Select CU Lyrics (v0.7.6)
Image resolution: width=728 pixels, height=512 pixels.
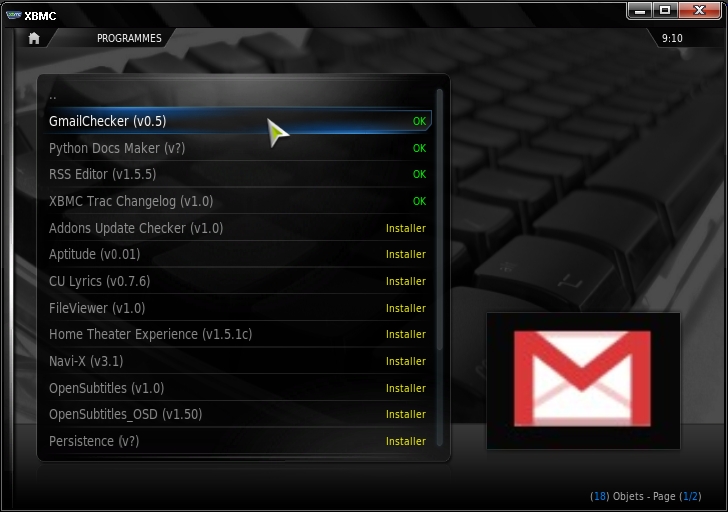(x=238, y=281)
